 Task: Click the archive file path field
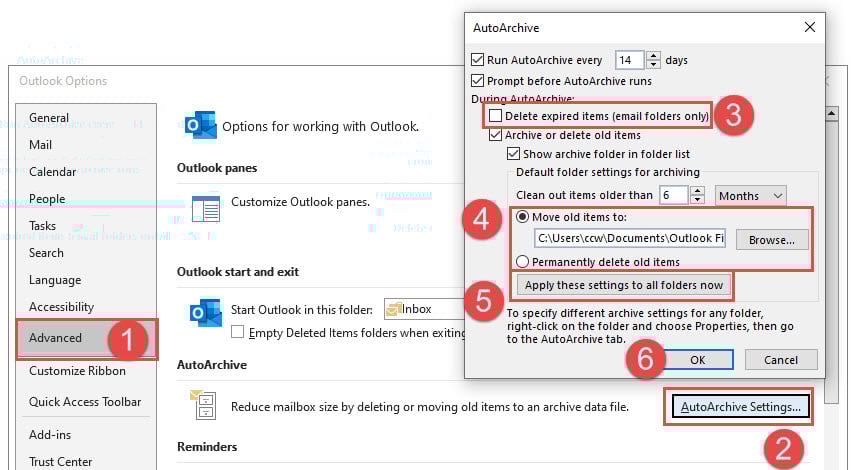click(x=630, y=238)
